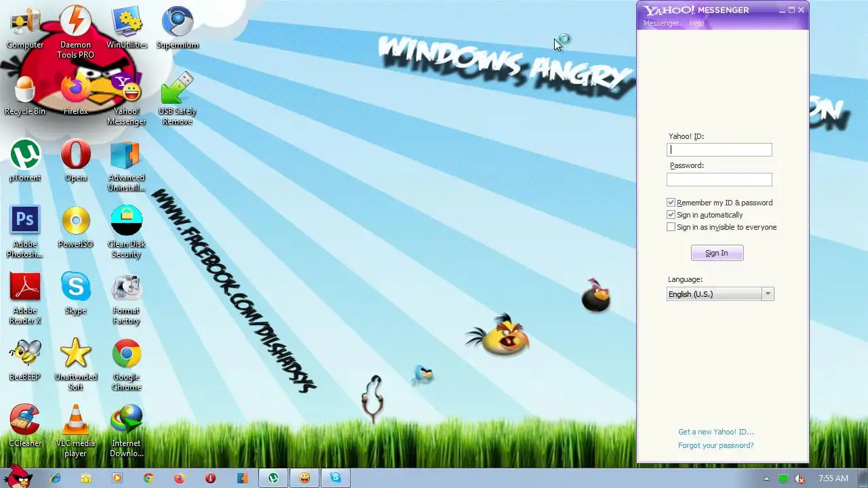Click the Angry Birds Start button
The image size is (868, 488).
(x=18, y=477)
